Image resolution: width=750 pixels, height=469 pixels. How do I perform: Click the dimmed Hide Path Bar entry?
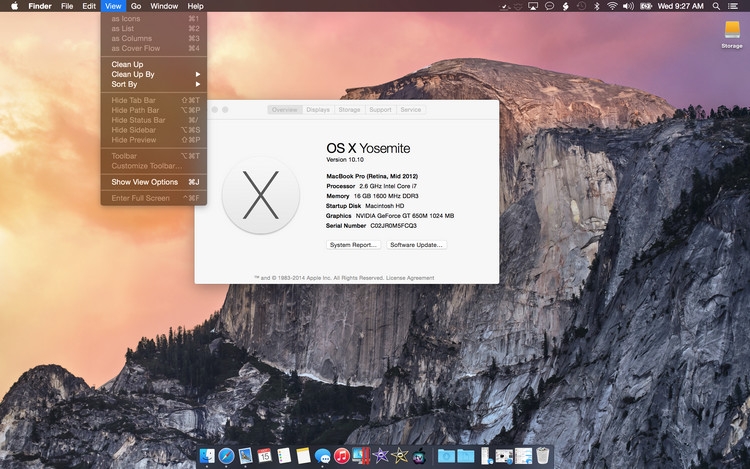154,110
